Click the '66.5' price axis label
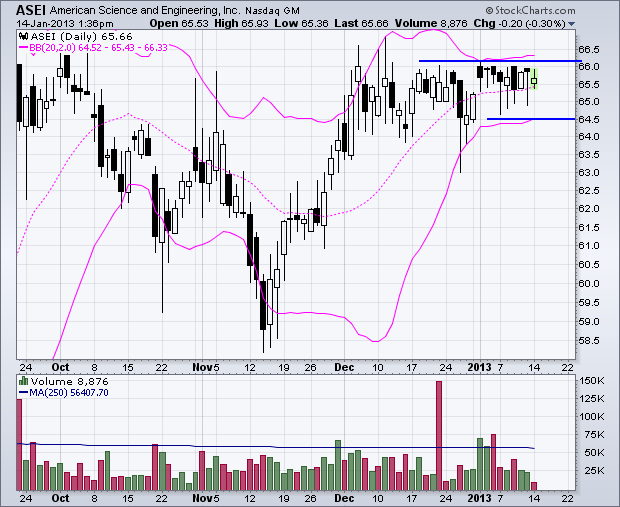The height and width of the screenshot is (507, 620). (589, 50)
